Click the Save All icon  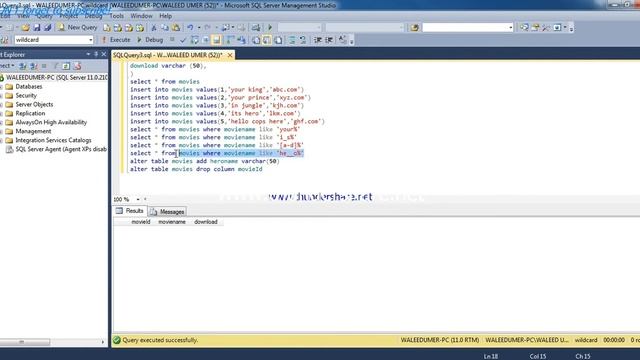point(48,27)
